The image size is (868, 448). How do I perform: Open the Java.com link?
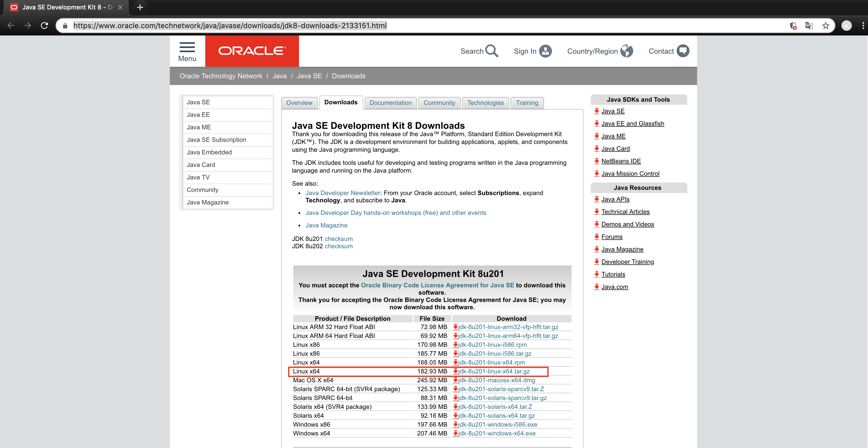coord(615,287)
